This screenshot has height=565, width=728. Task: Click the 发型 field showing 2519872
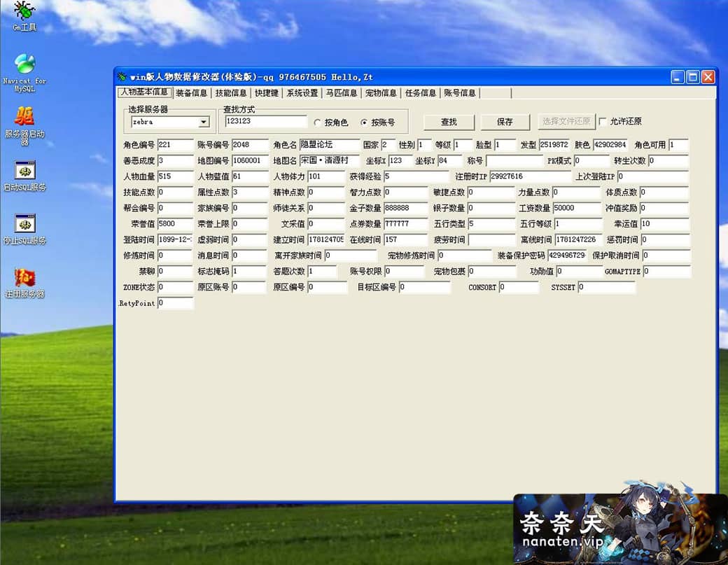(x=554, y=145)
